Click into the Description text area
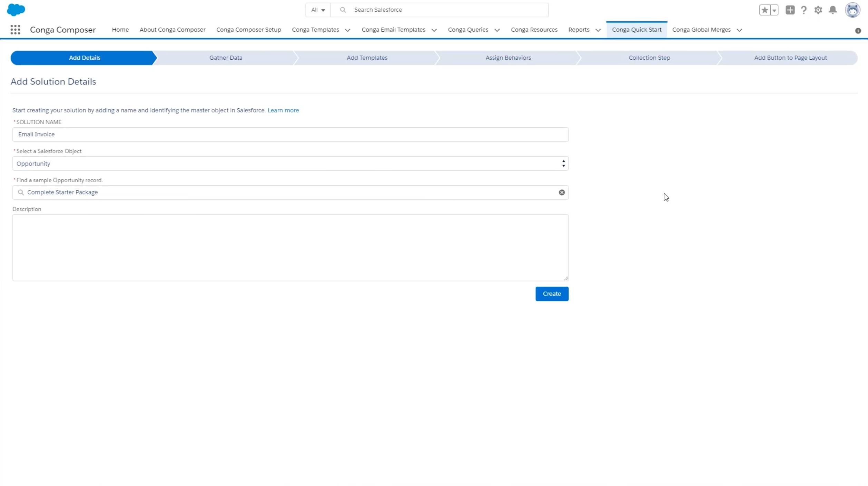 (x=290, y=247)
